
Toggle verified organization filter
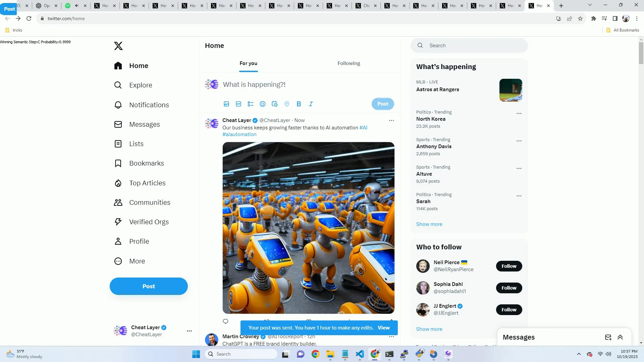(x=149, y=222)
